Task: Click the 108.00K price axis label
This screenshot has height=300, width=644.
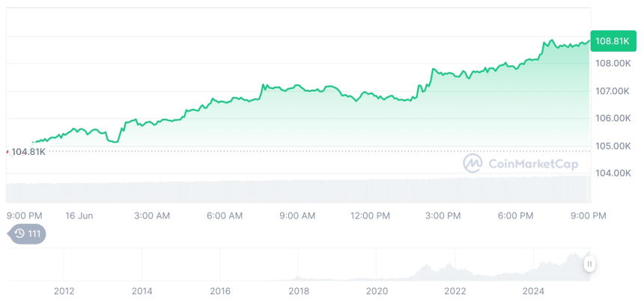Action: (x=613, y=64)
